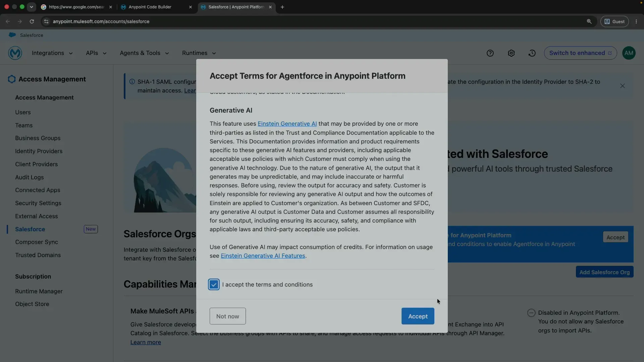
Task: Close the Salesforce Anypoint Platform tab
Action: (x=270, y=7)
